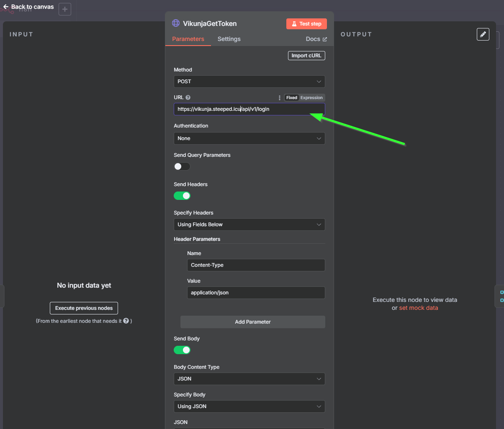Click the Import cURL button
Viewport: 504px width, 429px height.
tap(306, 56)
